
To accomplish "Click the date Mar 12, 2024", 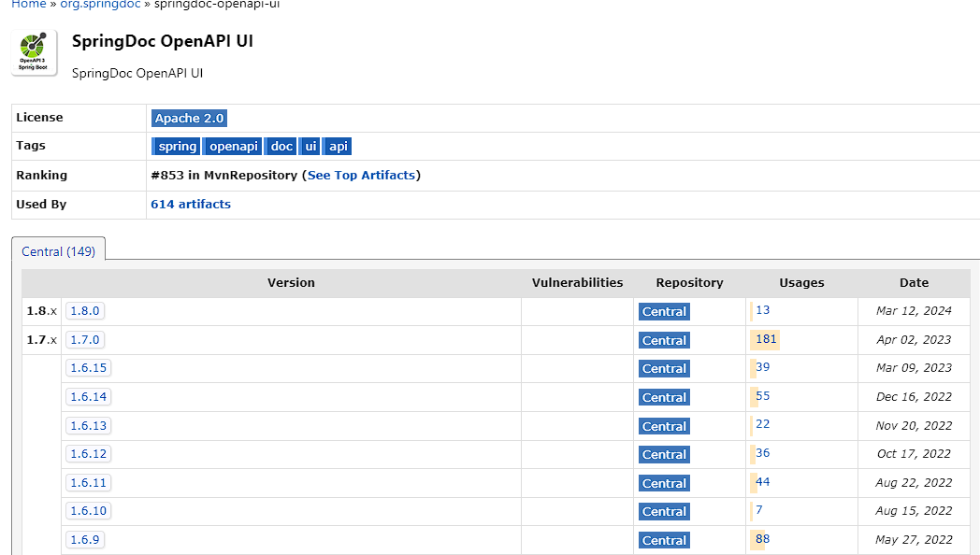I will (914, 311).
